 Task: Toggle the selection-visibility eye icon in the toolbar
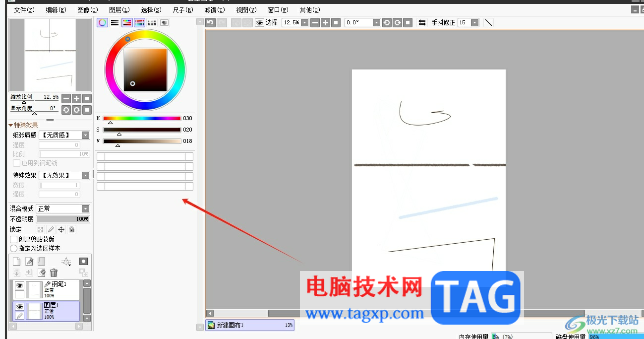[x=259, y=22]
